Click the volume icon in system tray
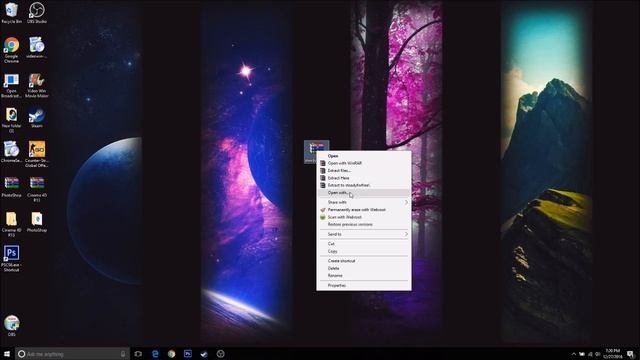The height and width of the screenshot is (360, 640). [x=598, y=354]
